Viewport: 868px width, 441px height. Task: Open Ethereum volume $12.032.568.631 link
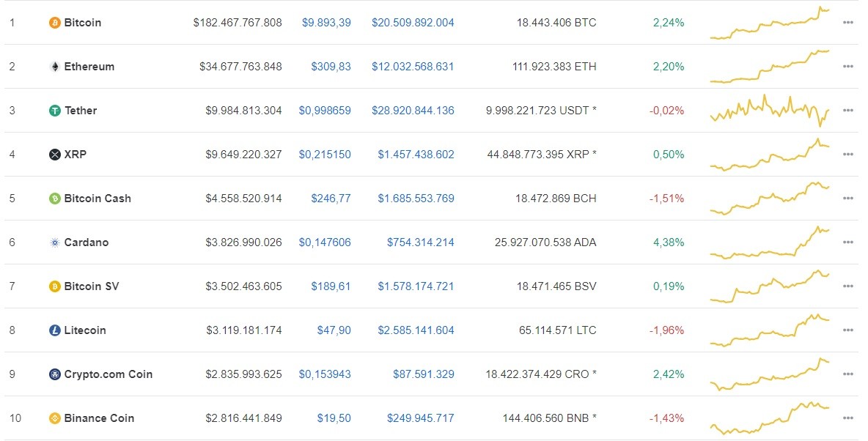[x=414, y=66]
